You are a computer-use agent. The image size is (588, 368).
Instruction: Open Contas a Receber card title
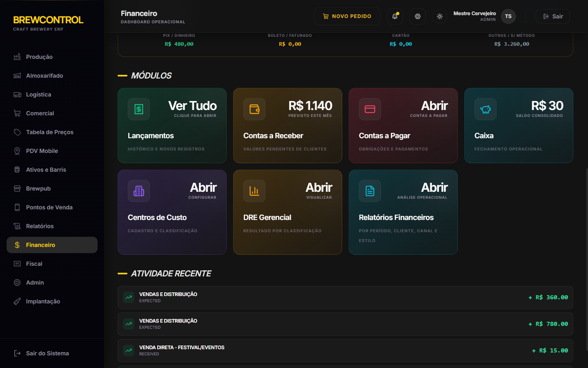tap(273, 136)
